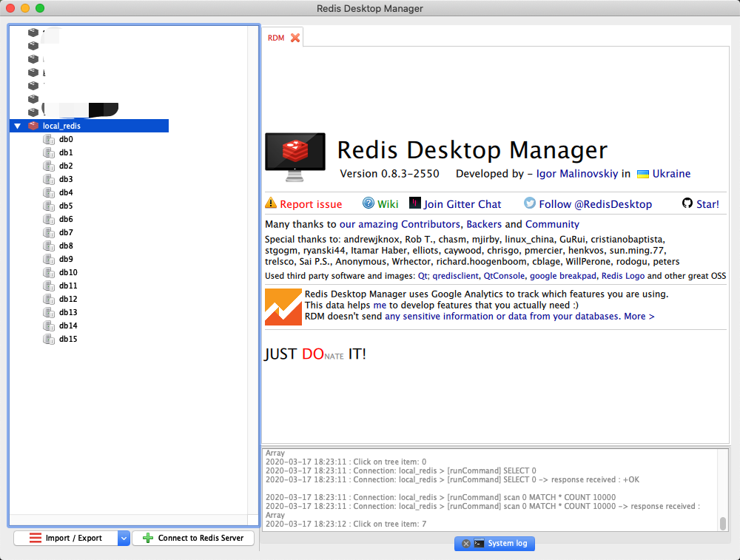Open the QtConsole link
This screenshot has height=560, width=740.
tap(503, 276)
